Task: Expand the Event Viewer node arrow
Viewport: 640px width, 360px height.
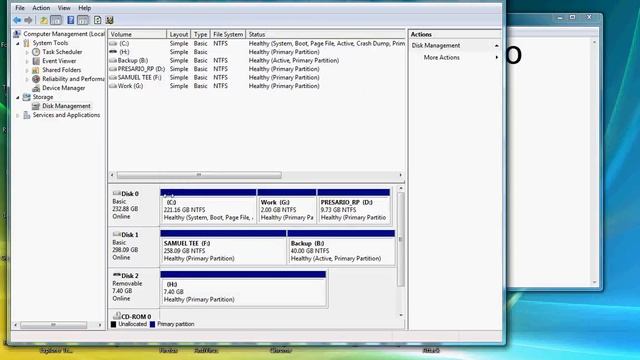Action: coord(27,61)
